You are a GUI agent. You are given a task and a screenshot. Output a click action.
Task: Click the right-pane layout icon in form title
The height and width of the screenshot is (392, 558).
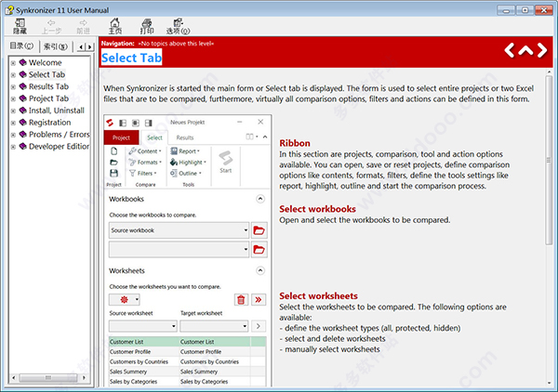[149, 123]
